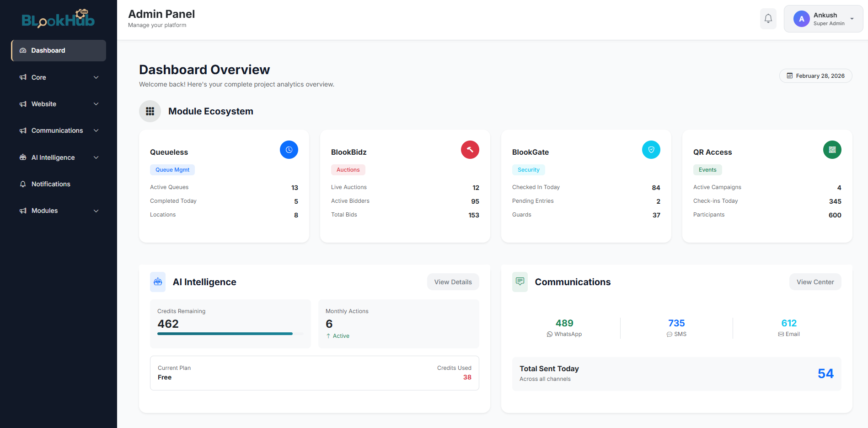Click the calendar icon beside February 28
Image resolution: width=868 pixels, height=428 pixels.
(790, 76)
